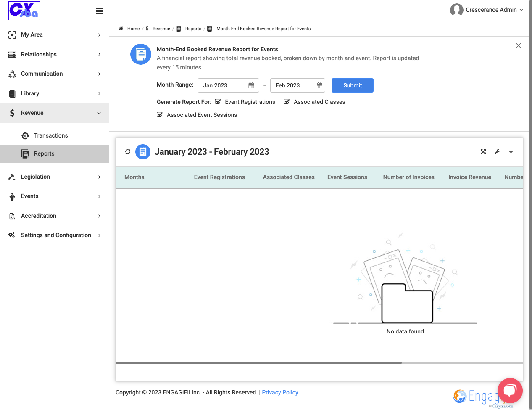Open the start month calendar picker icon
The height and width of the screenshot is (410, 532).
click(x=251, y=85)
